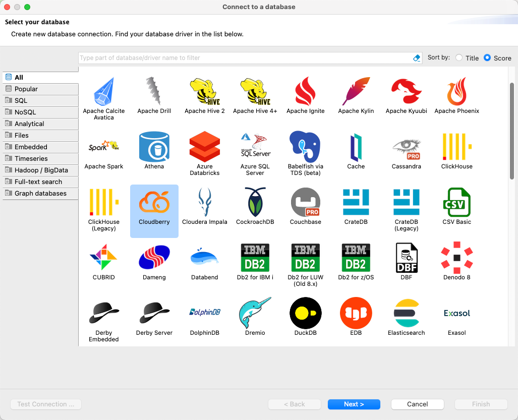Sort drivers by Title radio button
Screen dimensions: 518x420
click(x=458, y=58)
